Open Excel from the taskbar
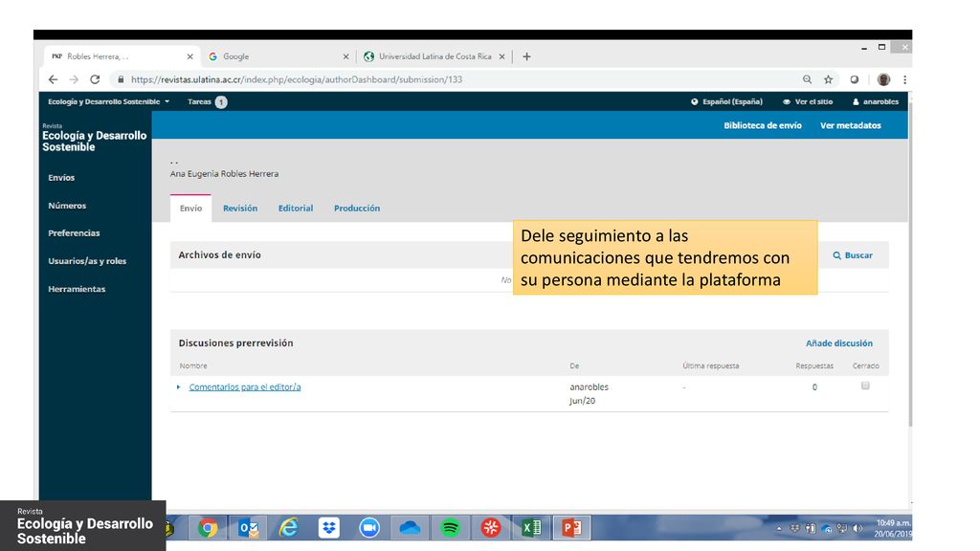The width and height of the screenshot is (980, 551). tap(531, 528)
